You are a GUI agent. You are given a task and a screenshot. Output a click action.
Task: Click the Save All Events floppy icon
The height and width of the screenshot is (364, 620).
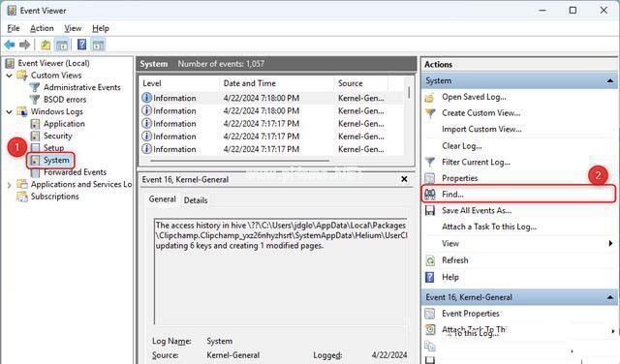click(x=430, y=210)
